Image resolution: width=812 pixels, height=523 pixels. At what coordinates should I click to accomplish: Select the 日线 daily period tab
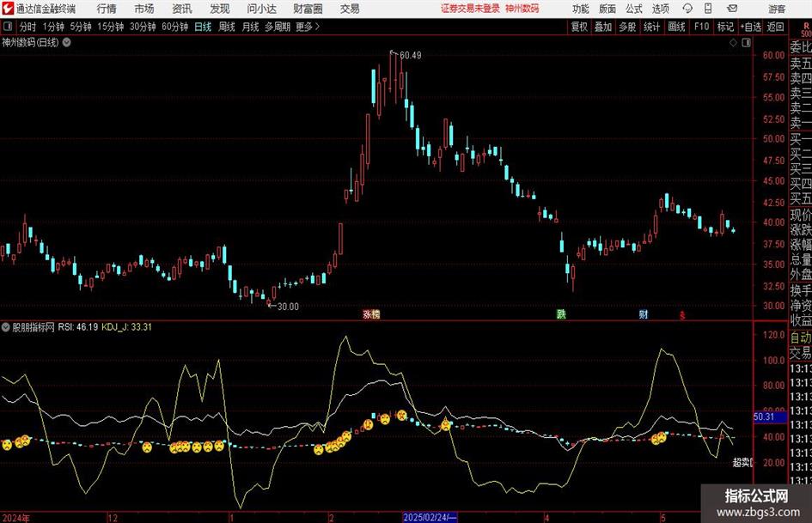pyautogui.click(x=203, y=27)
